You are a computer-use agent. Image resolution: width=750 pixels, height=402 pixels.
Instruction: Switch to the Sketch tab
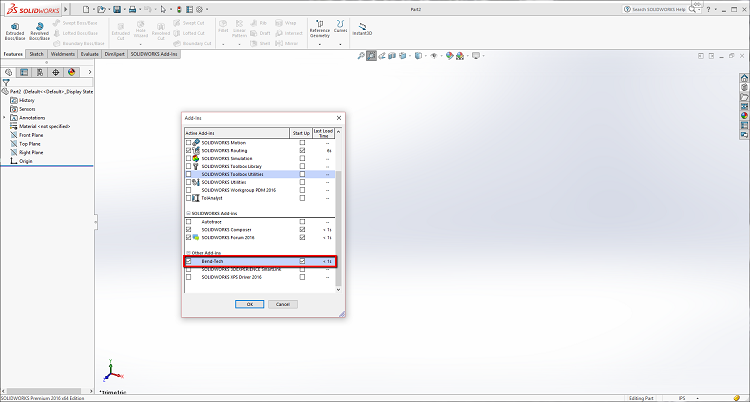(36, 54)
